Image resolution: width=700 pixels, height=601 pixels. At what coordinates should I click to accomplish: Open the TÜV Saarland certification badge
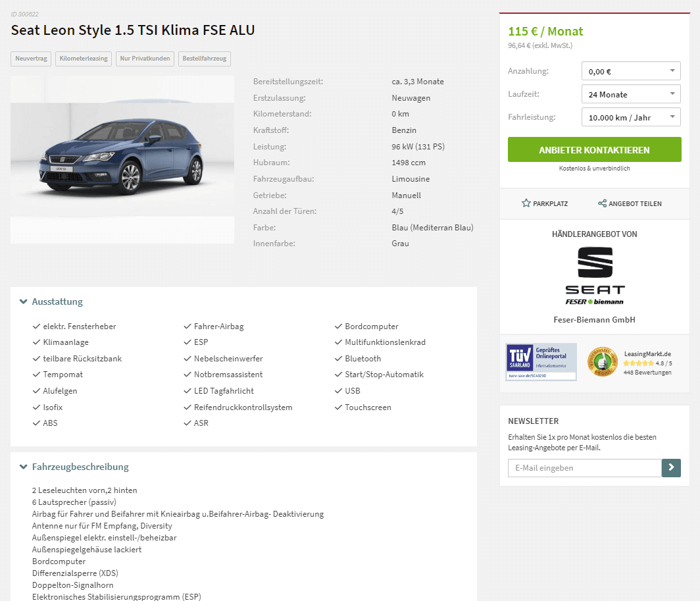(541, 362)
